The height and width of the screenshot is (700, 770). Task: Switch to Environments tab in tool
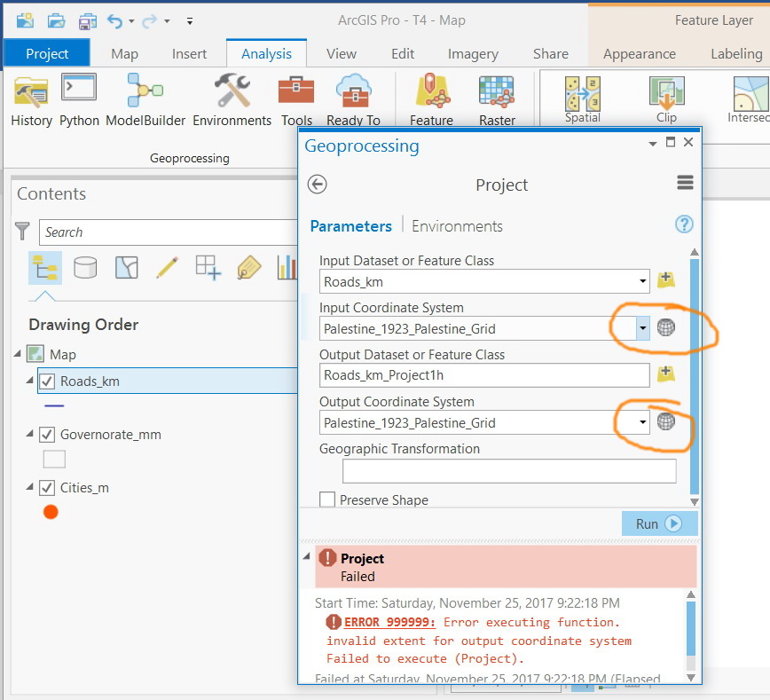coord(457,226)
